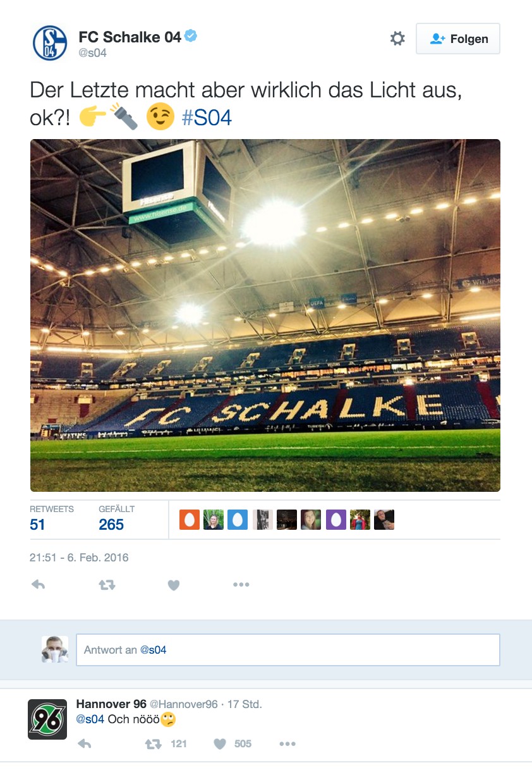Image resolution: width=532 pixels, height=770 pixels.
Task: Open the Hannover 96 account name link
Action: 111,704
